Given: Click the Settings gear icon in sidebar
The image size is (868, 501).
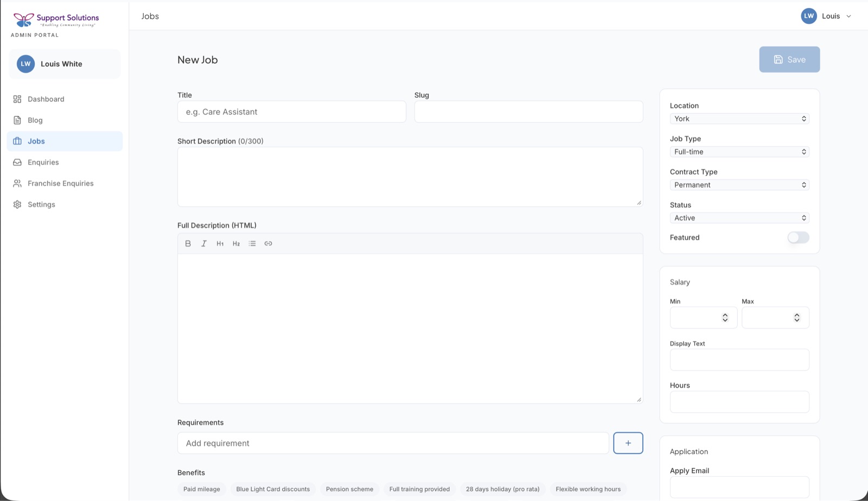Looking at the screenshot, I should (x=17, y=204).
